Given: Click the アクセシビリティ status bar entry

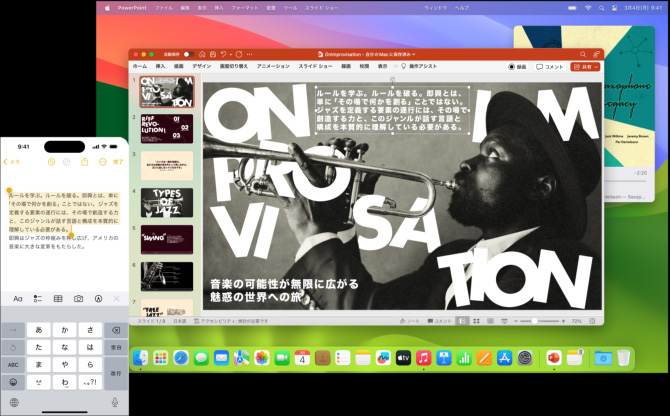Looking at the screenshot, I should tap(231, 321).
